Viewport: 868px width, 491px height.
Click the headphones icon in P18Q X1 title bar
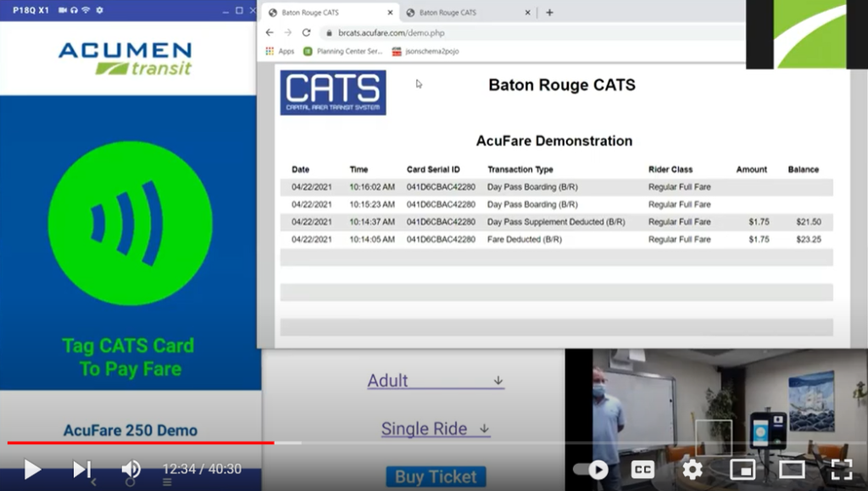click(x=75, y=10)
